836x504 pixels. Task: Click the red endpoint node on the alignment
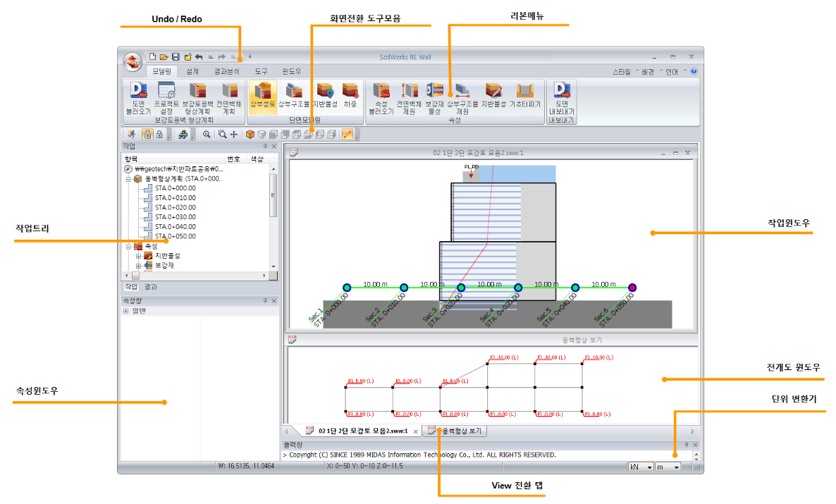pyautogui.click(x=632, y=288)
